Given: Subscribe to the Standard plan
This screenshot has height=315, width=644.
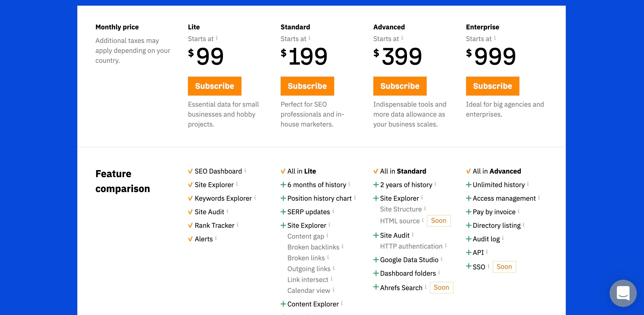Looking at the screenshot, I should pos(307,86).
